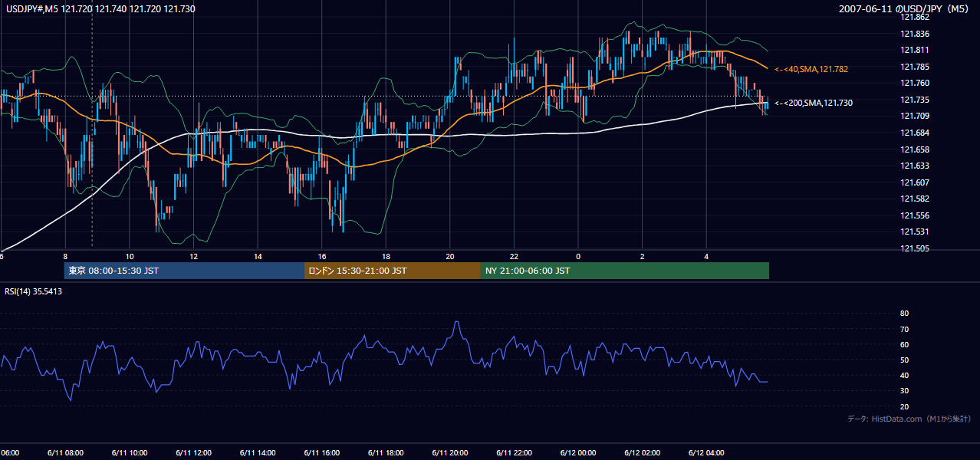Click hour label 10 under price chart
980x460 pixels.
(130, 256)
